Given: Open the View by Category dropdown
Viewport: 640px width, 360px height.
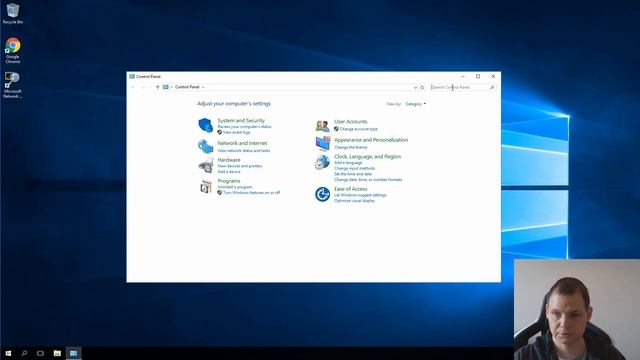Looking at the screenshot, I should [416, 104].
